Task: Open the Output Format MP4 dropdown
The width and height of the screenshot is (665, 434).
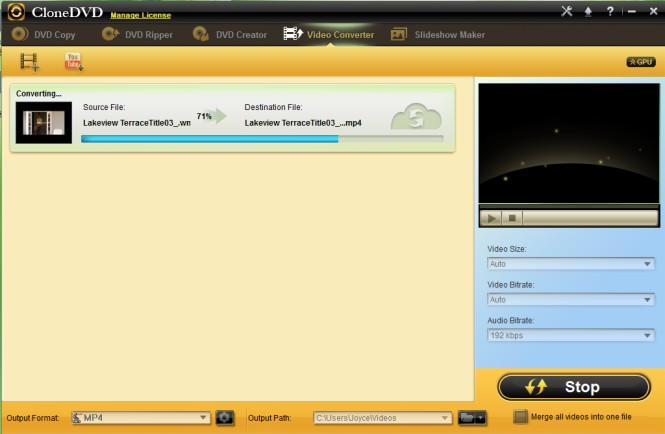Action: tap(140, 418)
